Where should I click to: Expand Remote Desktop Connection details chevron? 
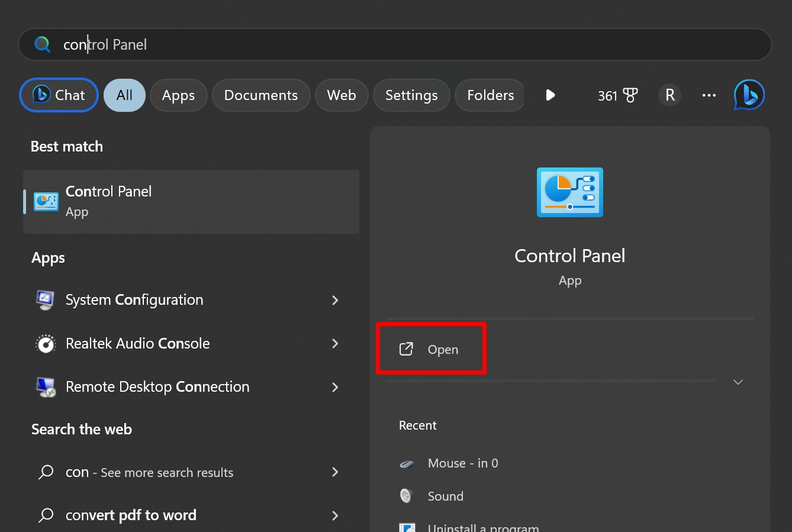tap(335, 387)
